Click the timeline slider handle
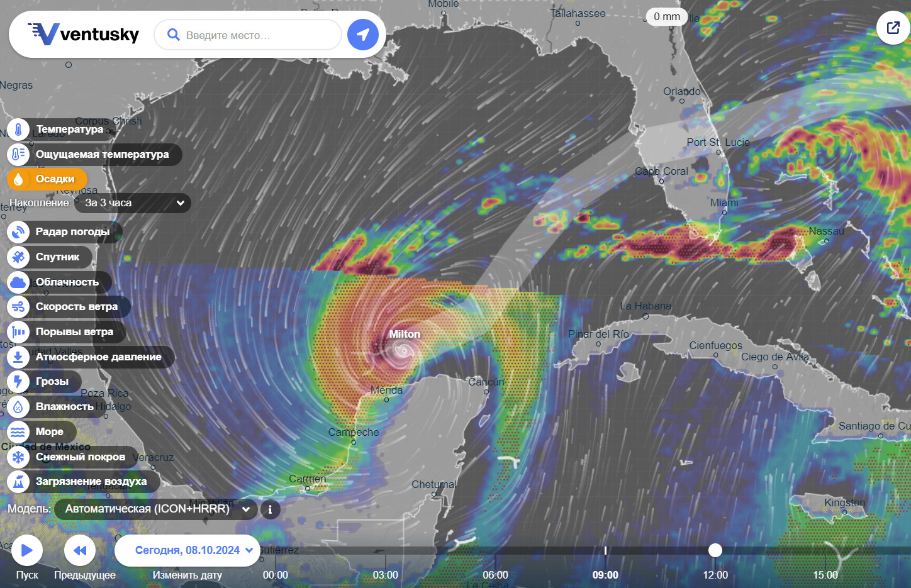 pos(715,550)
